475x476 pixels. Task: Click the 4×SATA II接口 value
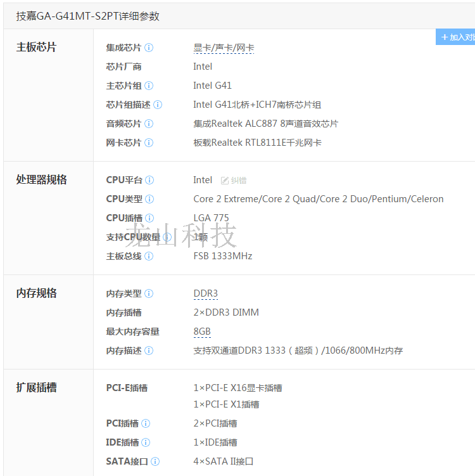[x=223, y=461]
